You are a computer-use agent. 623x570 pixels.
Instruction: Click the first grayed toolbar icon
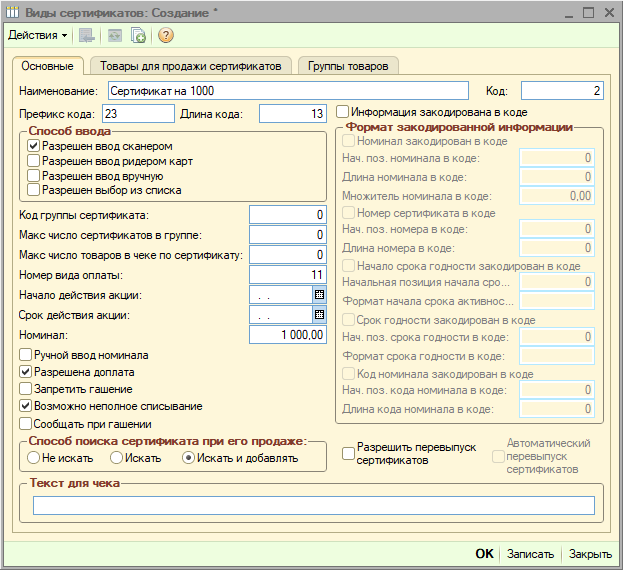pyautogui.click(x=87, y=35)
